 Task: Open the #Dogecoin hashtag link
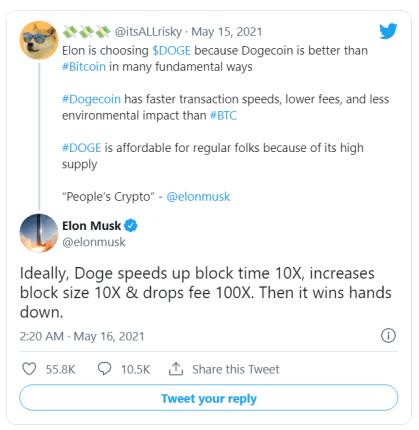click(x=91, y=99)
